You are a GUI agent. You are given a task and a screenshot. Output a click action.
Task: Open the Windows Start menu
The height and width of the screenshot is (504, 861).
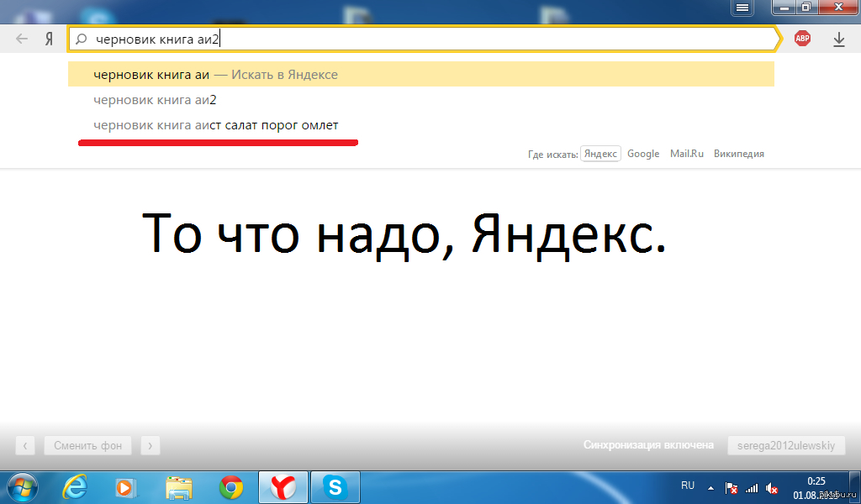(x=21, y=486)
